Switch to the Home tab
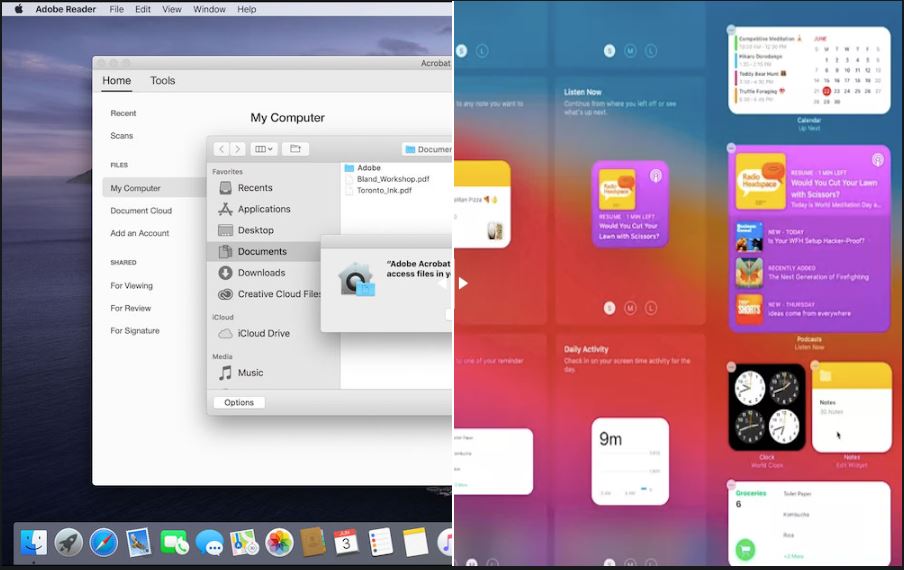 (116, 81)
